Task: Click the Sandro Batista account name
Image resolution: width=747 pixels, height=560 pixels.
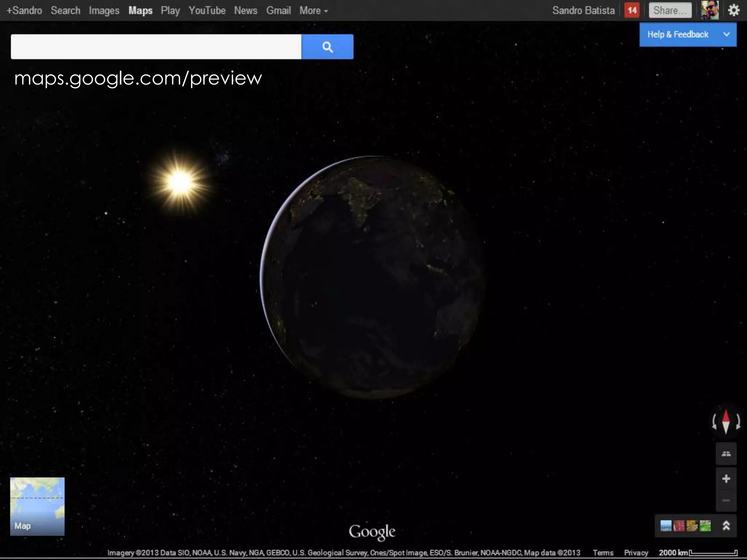Action: pos(584,11)
